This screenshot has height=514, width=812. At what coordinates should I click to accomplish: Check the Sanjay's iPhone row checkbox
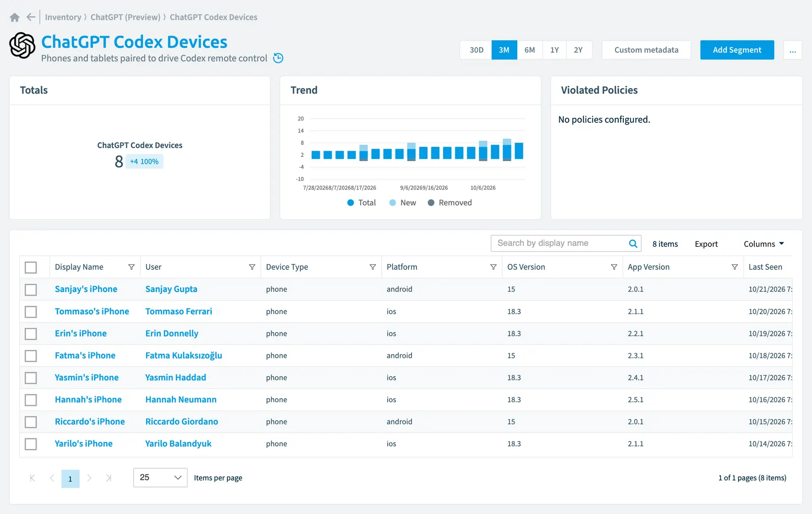[x=31, y=290]
